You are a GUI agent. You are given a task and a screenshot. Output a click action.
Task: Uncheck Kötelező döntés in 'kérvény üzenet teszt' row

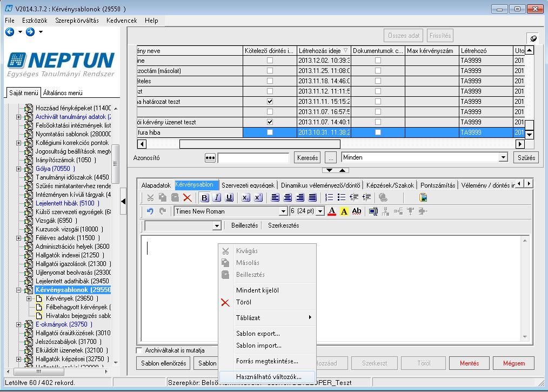point(270,122)
